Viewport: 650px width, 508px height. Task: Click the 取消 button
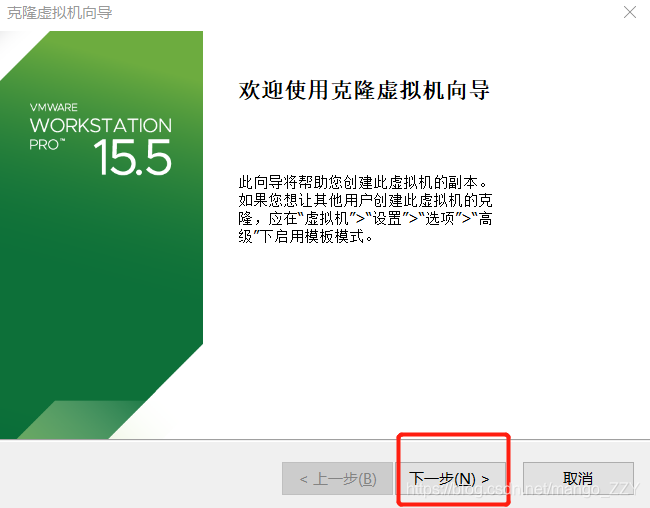(x=578, y=479)
